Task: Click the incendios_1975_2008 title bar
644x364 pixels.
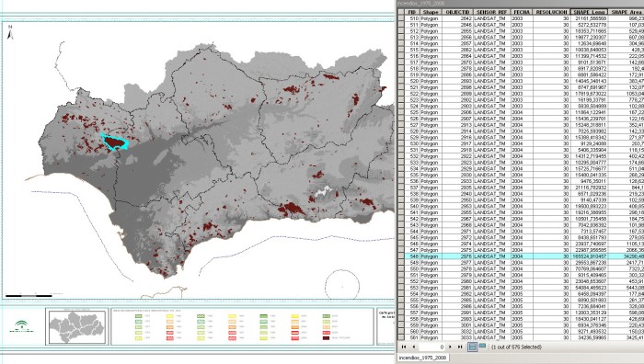Action: point(520,3)
